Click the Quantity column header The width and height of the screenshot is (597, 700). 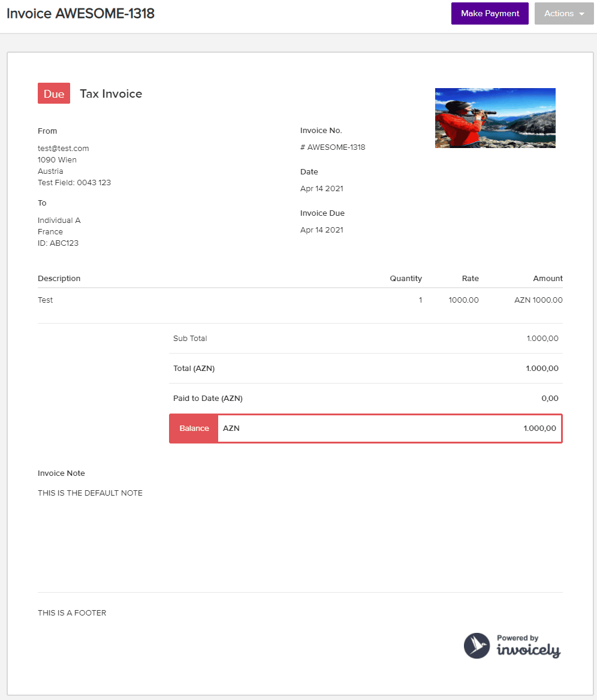405,279
